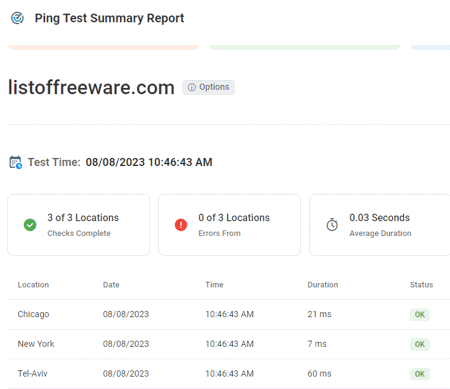Viewport: 450px width, 389px height.
Task: Click the green checkmark Checks Complete icon
Action: 30,225
